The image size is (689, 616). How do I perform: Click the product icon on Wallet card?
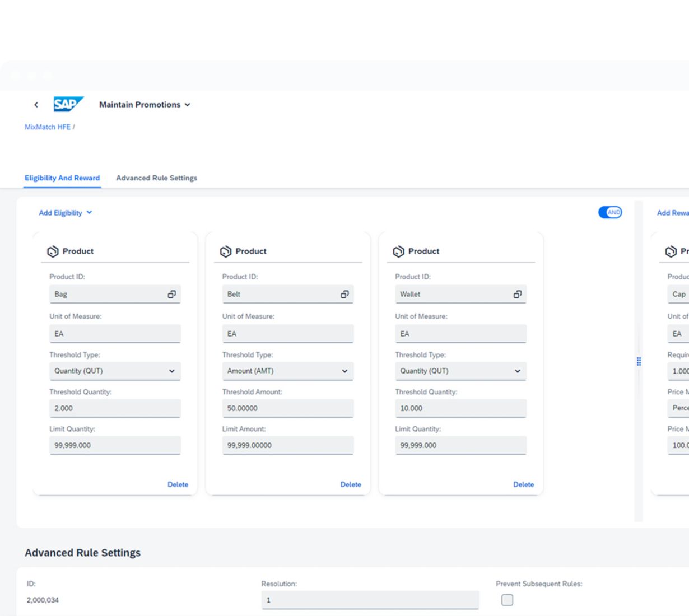coord(398,251)
